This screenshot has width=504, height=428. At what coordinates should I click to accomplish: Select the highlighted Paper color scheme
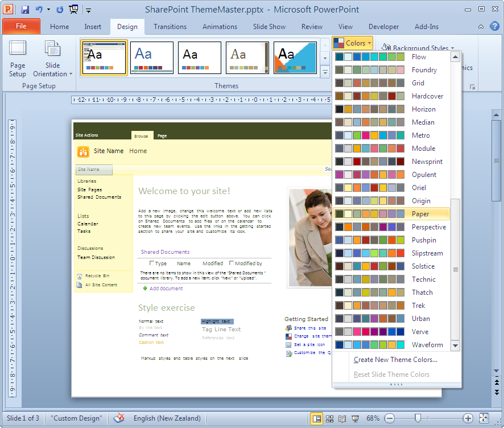tap(391, 214)
